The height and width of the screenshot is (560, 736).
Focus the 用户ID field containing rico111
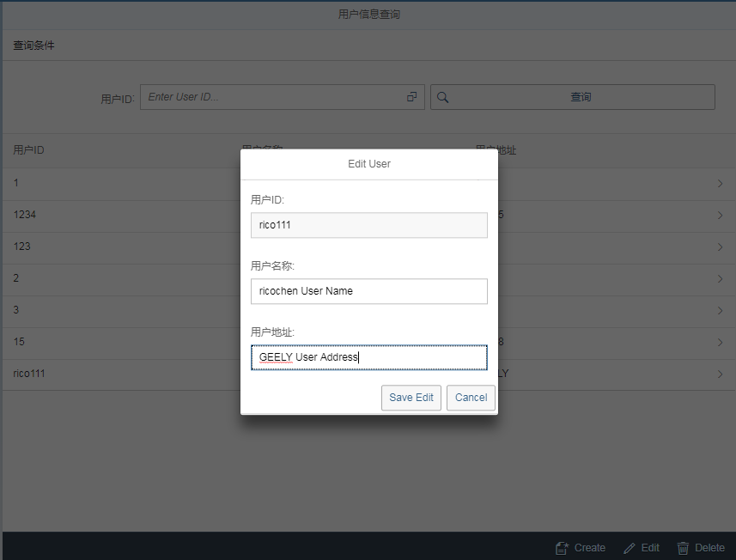(x=369, y=225)
